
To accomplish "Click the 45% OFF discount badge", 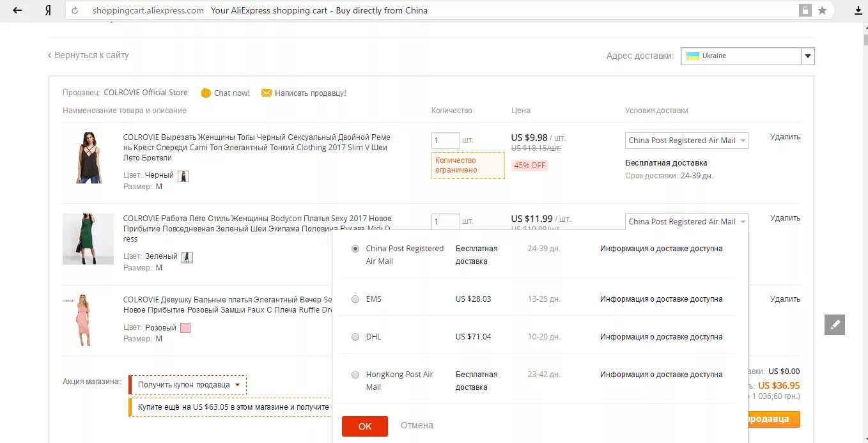I will pos(530,166).
